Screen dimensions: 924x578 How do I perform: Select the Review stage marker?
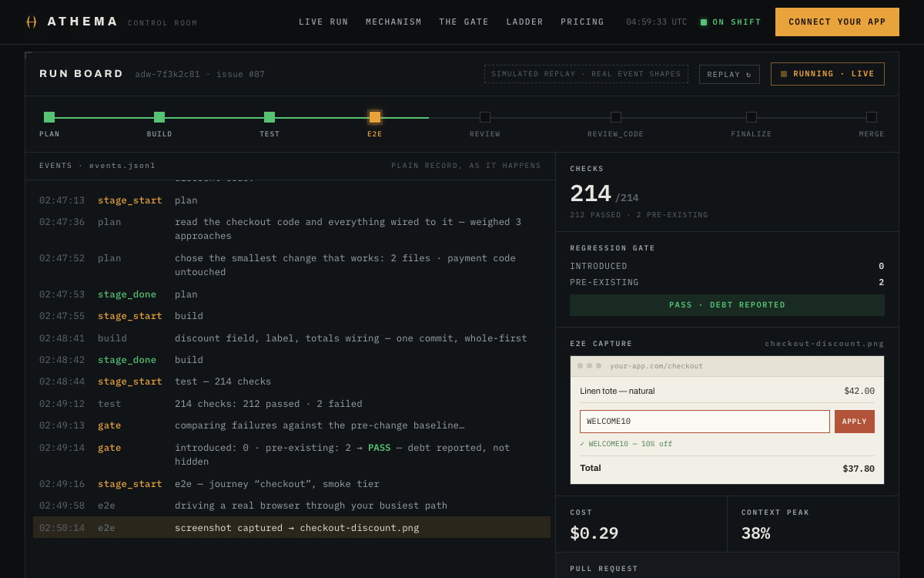tap(485, 117)
